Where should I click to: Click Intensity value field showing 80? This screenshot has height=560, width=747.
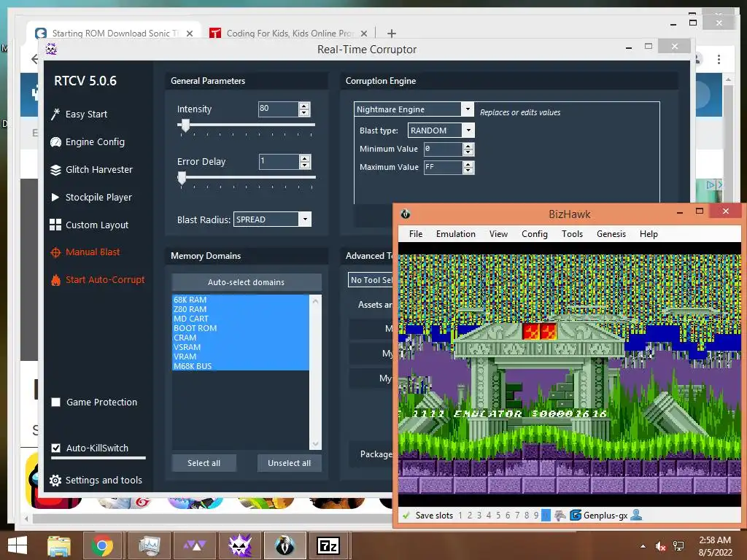pyautogui.click(x=279, y=109)
